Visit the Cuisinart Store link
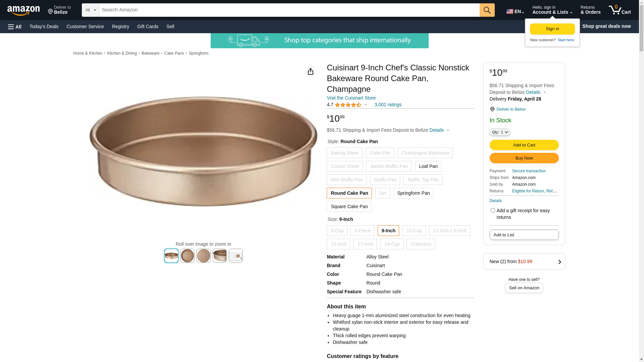 (351, 98)
